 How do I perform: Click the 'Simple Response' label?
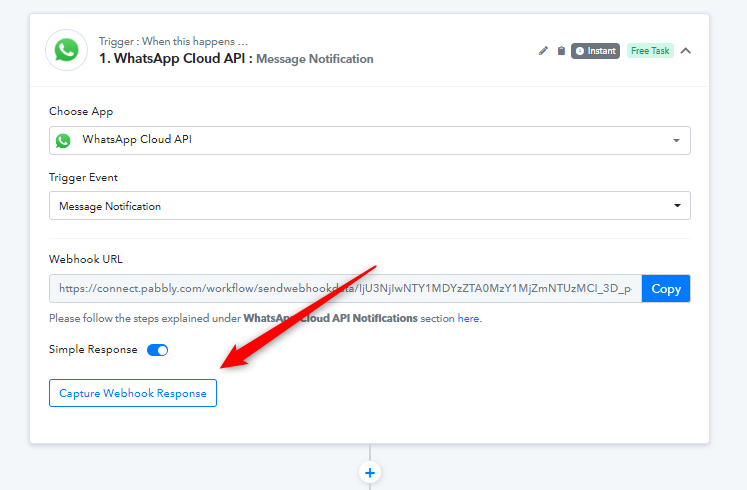coord(93,350)
